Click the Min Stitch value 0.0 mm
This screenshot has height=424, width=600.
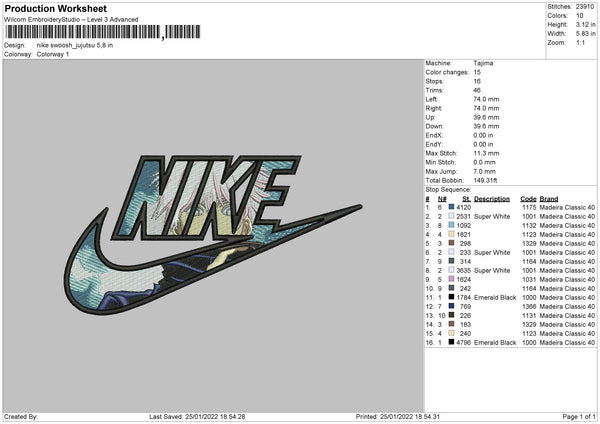[484, 162]
